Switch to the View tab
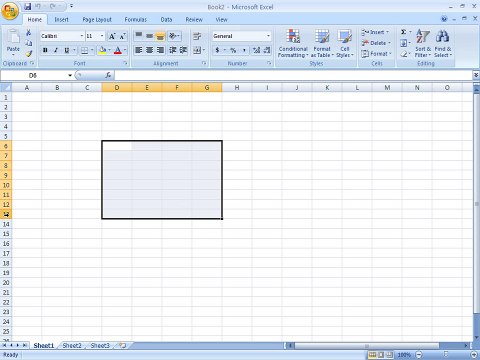The image size is (480, 360). point(221,20)
